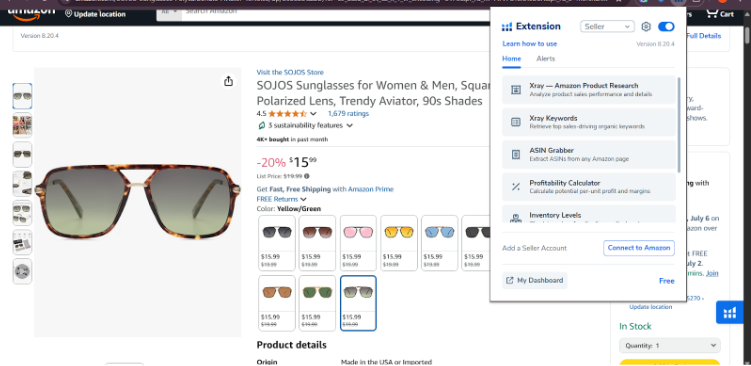The image size is (751, 366).
Task: Toggle the extension on/off switch
Action: 666,27
